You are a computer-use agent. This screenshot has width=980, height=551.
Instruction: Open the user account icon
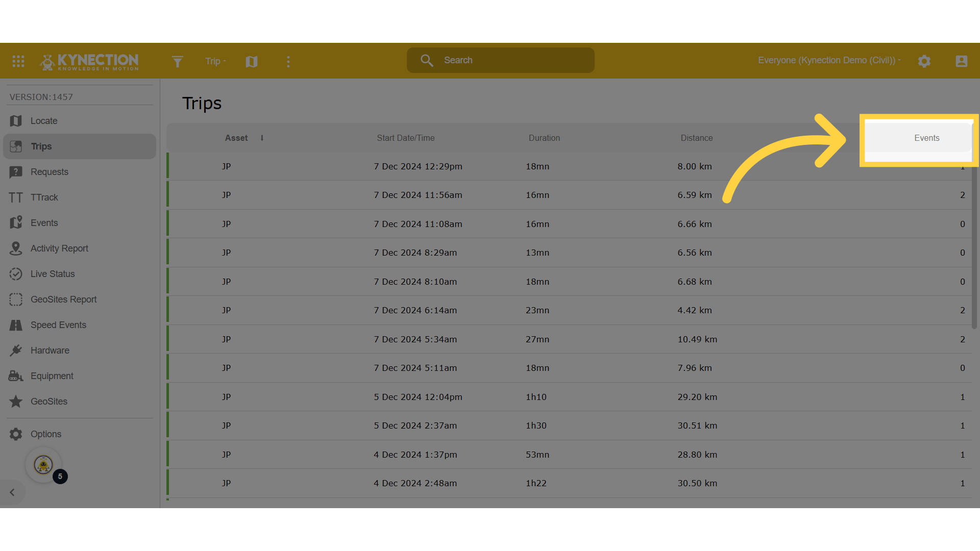[961, 61]
